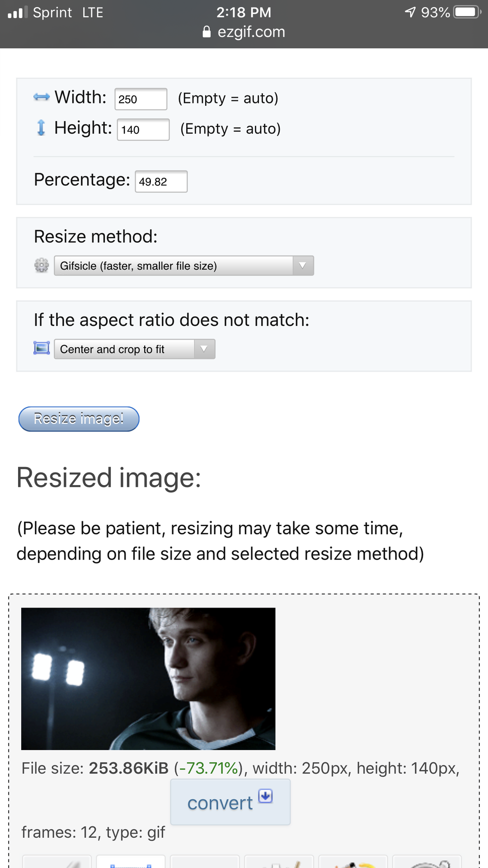Click the gear icon beside resize method

click(x=42, y=265)
